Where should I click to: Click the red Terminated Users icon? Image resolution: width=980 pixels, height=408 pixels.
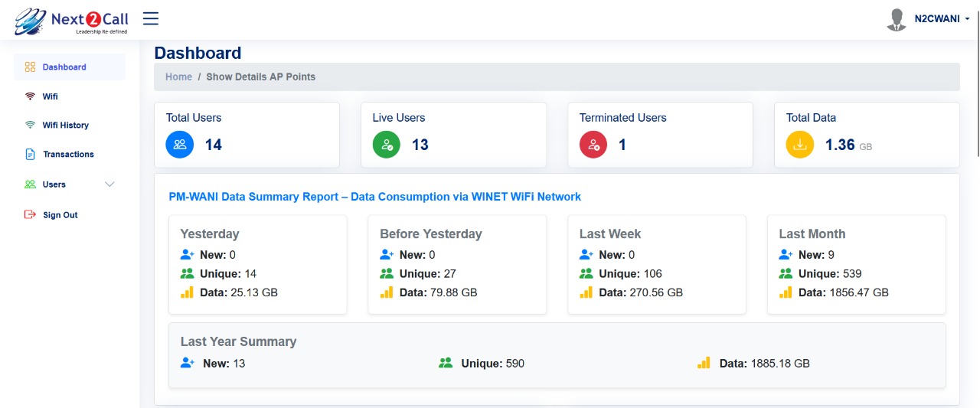pyautogui.click(x=593, y=144)
